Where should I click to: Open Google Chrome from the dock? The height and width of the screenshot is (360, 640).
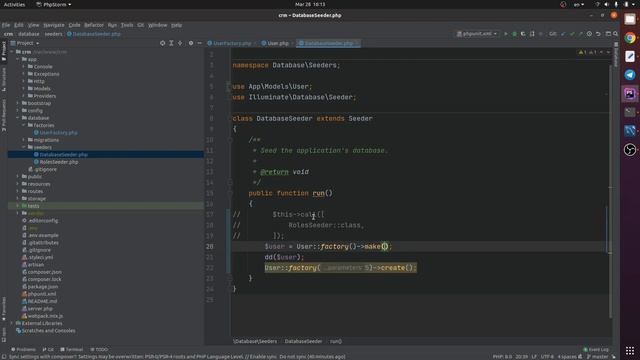[630, 38]
